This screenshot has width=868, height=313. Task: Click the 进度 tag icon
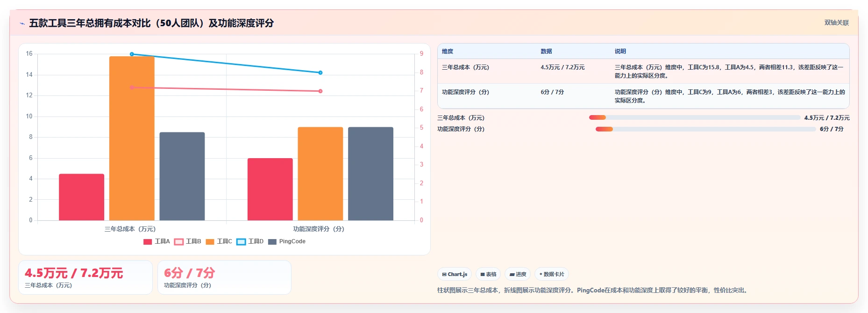(x=512, y=275)
